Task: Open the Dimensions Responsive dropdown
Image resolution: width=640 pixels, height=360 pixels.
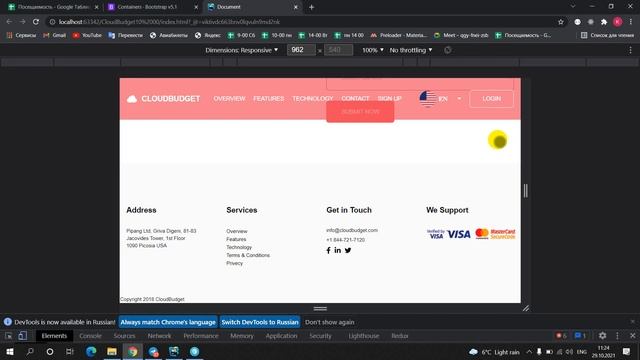Action: pyautogui.click(x=241, y=50)
